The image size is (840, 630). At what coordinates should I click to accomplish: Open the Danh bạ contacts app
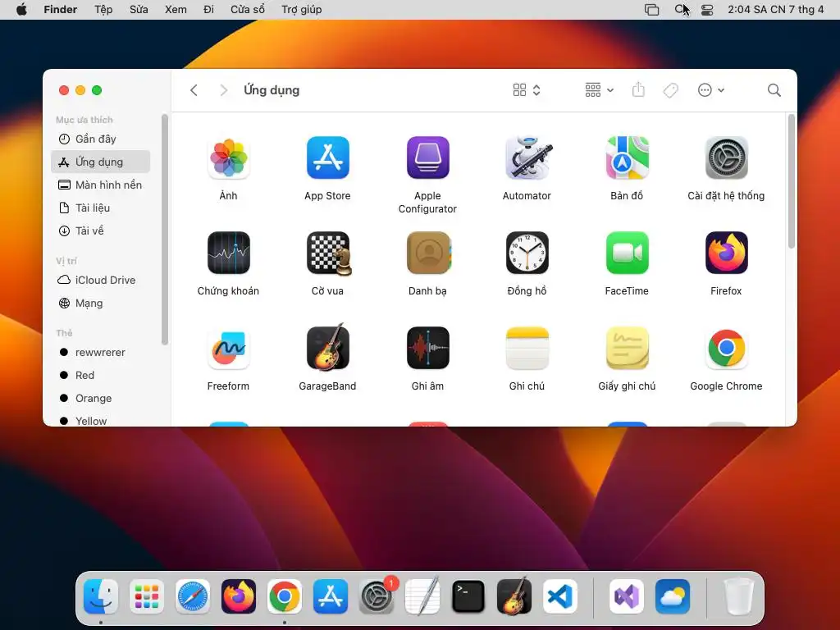tap(427, 253)
